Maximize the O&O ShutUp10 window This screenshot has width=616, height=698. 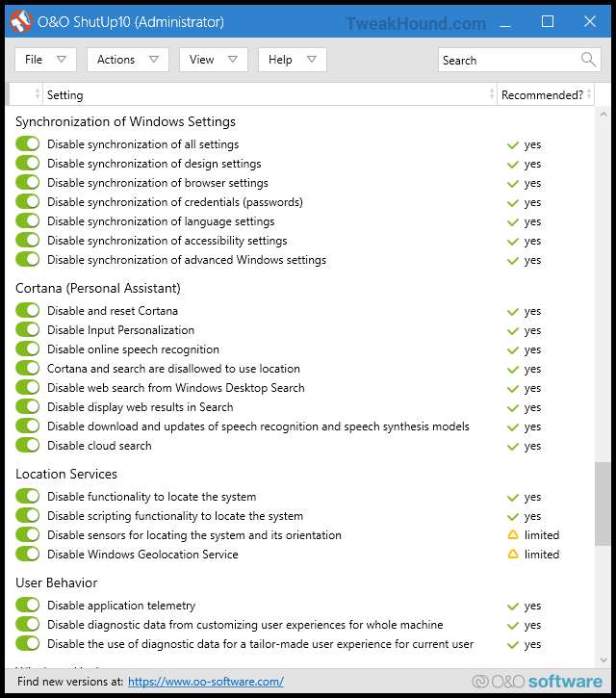548,21
